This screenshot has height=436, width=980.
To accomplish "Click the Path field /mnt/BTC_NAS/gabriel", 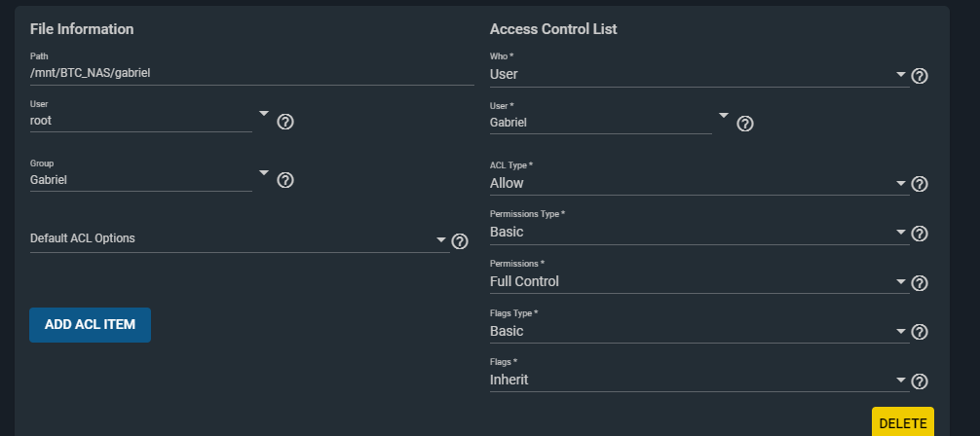I will (252, 73).
